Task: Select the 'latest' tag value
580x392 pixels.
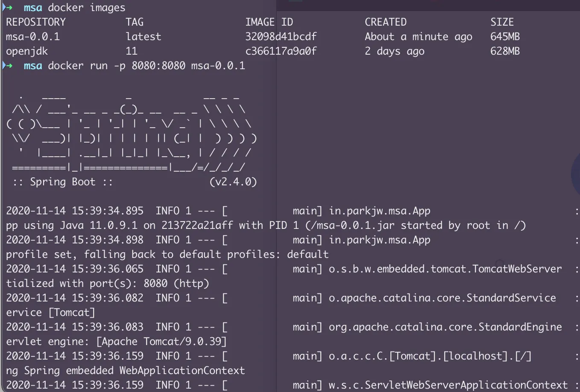Action: pos(144,37)
